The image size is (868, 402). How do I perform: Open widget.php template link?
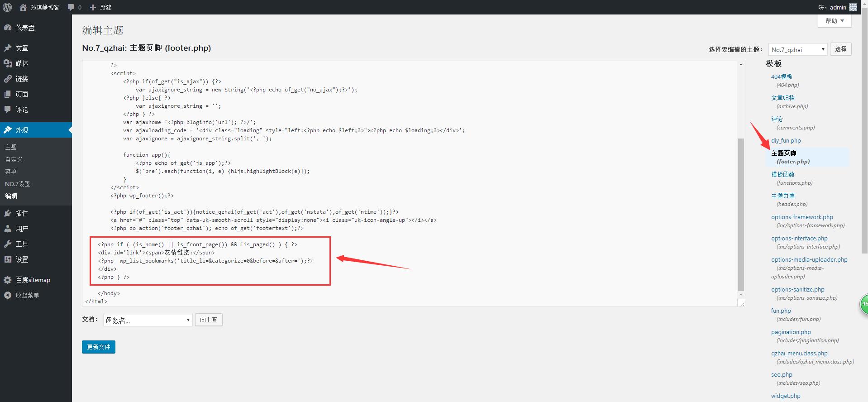(x=786, y=396)
